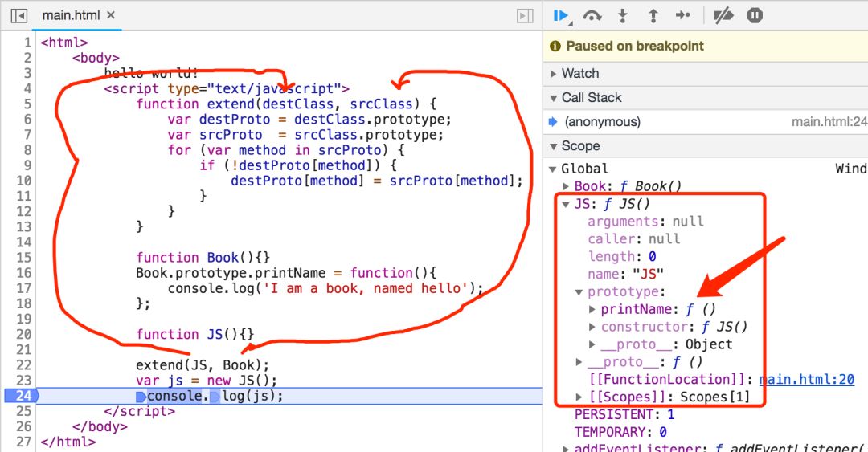The width and height of the screenshot is (868, 452).
Task: Toggle pause on exceptions
Action: coord(755,15)
